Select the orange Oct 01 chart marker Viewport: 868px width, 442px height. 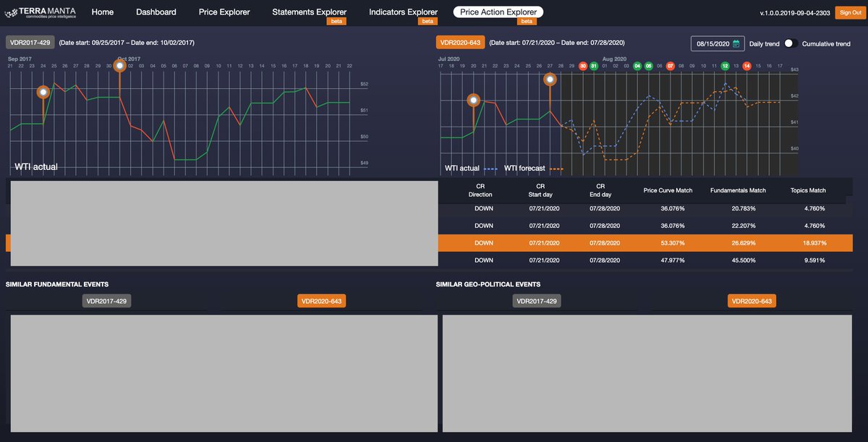coord(119,64)
